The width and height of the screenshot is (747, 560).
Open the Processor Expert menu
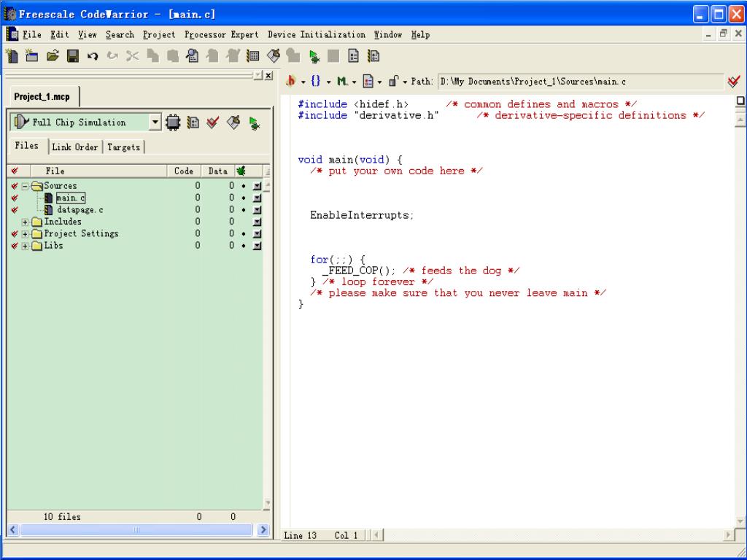point(222,34)
